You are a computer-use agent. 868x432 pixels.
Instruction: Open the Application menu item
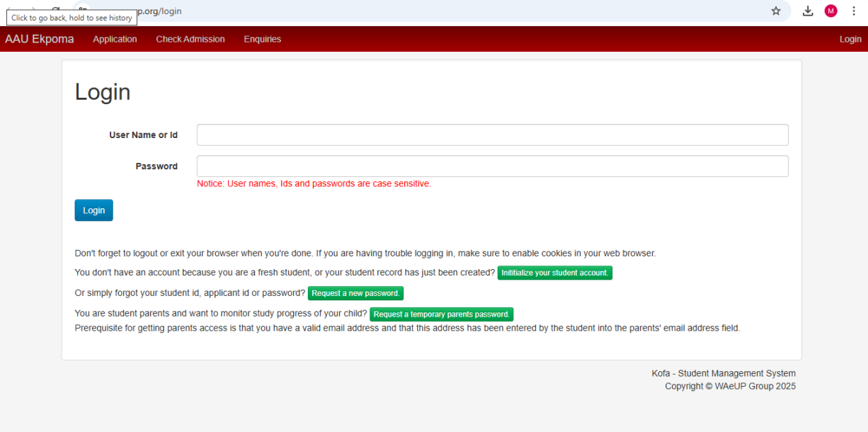pyautogui.click(x=115, y=39)
